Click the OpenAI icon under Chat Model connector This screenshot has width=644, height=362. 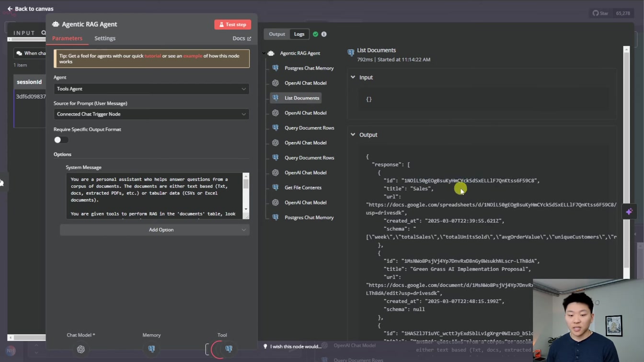80,350
